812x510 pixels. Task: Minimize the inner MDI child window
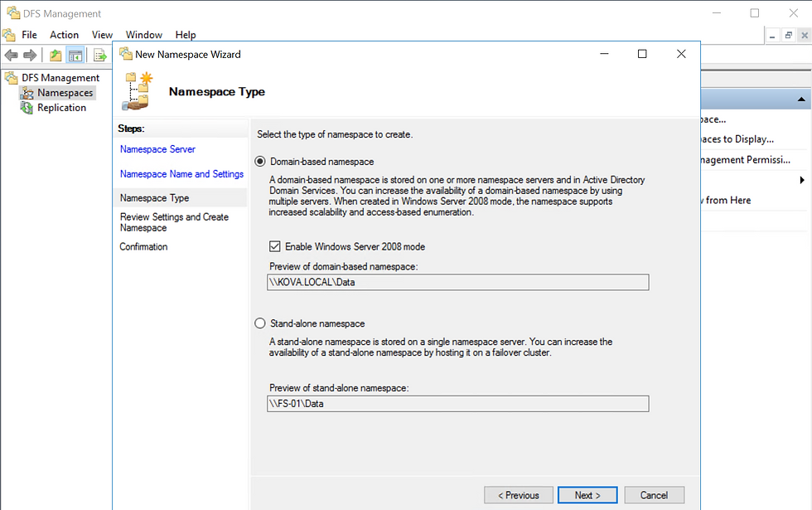[772, 36]
